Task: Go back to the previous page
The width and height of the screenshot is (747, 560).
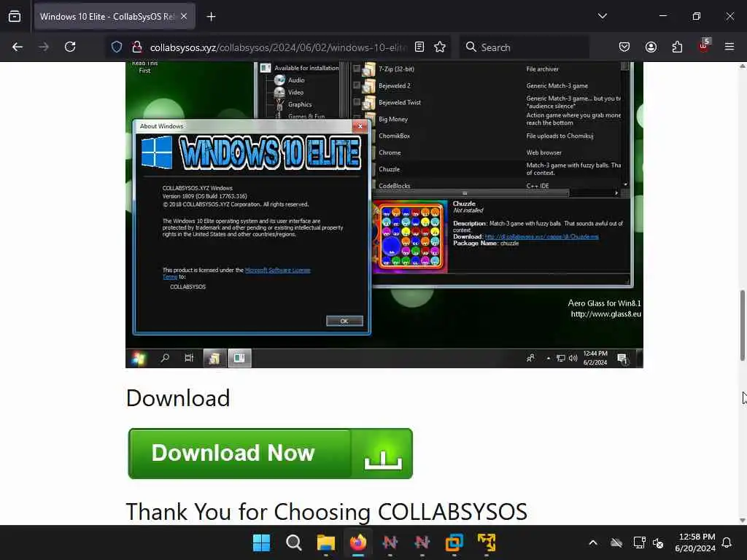Action: pos(18,47)
